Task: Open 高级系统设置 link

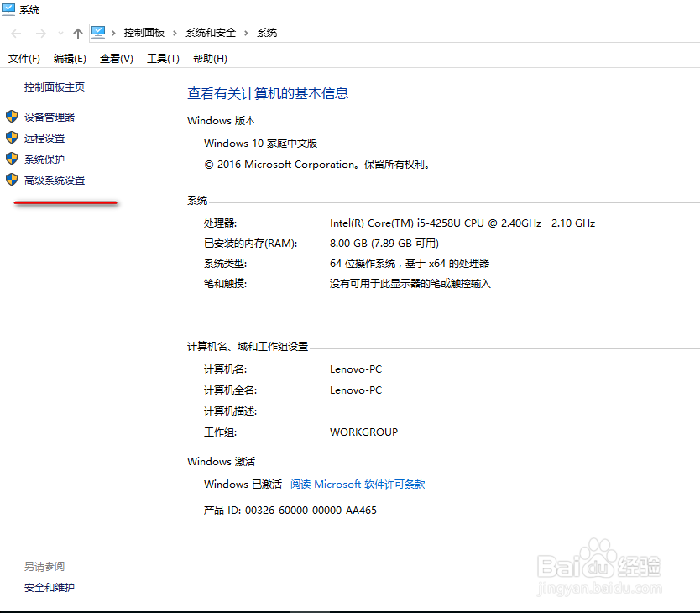Action: [55, 180]
